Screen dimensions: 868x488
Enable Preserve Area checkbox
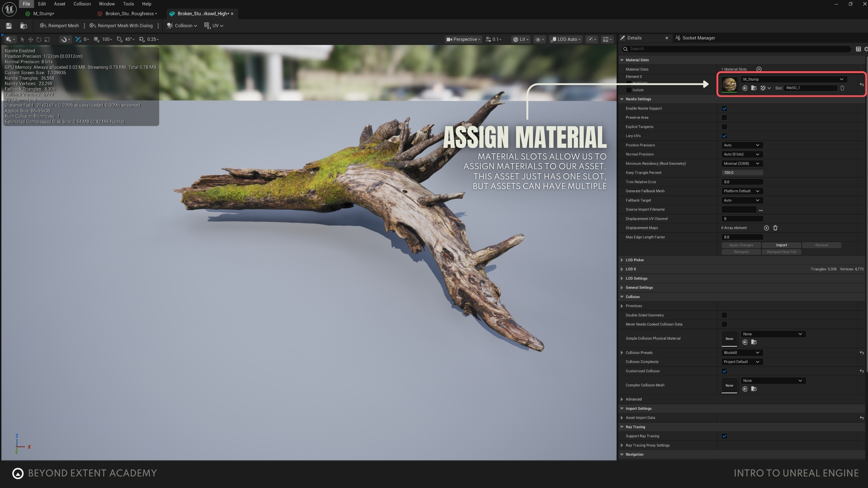point(724,117)
